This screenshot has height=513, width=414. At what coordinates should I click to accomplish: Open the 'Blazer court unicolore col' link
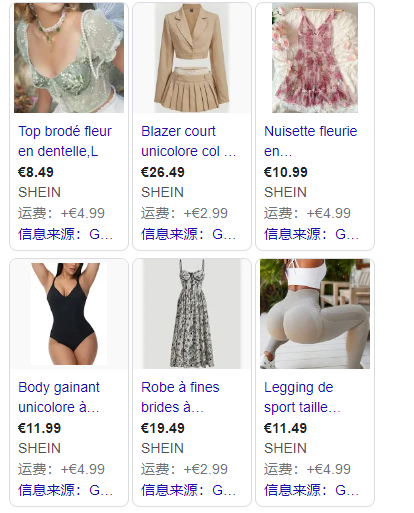point(189,141)
